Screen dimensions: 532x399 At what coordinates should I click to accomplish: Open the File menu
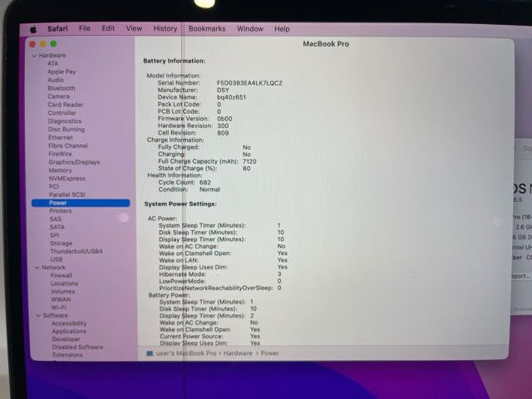[85, 28]
